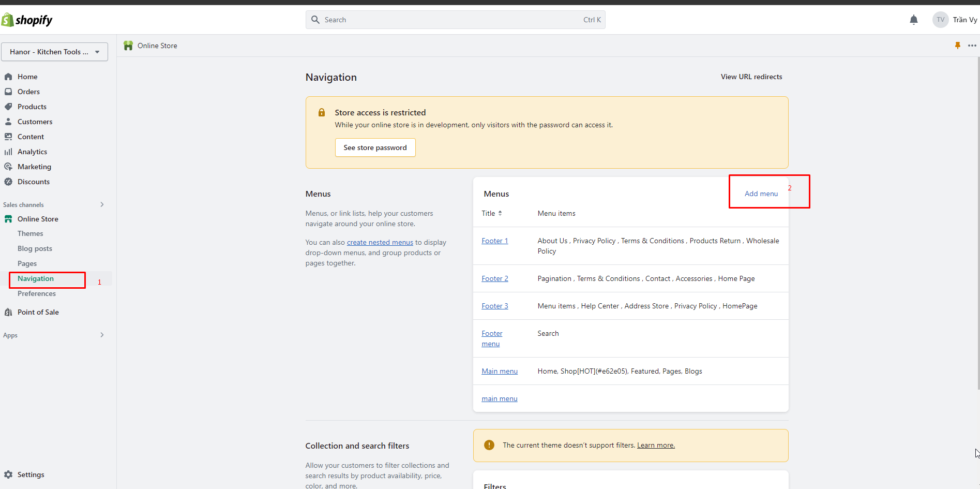Open the capitalized Main menu link
980x489 pixels.
500,371
